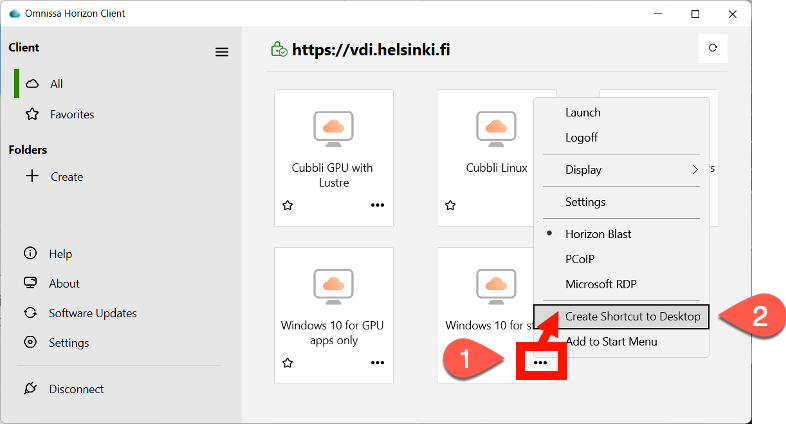The height and width of the screenshot is (425, 786).
Task: Expand the Display submenu
Action: tap(622, 170)
